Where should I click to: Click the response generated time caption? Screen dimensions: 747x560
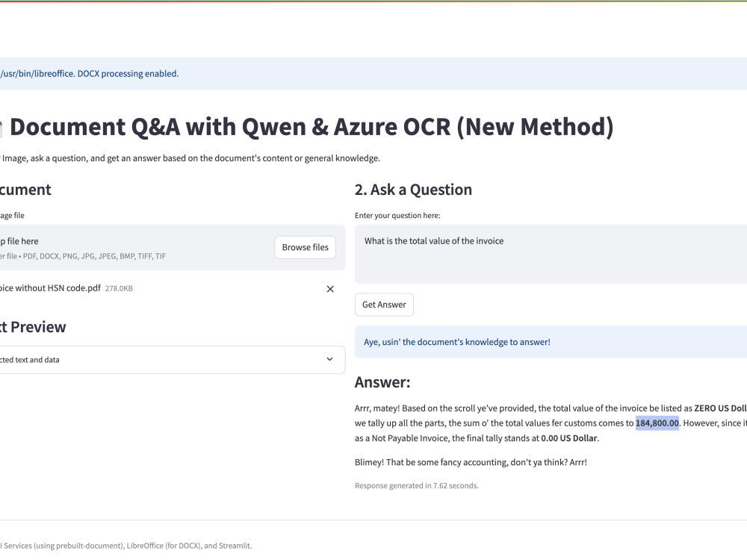(x=416, y=486)
